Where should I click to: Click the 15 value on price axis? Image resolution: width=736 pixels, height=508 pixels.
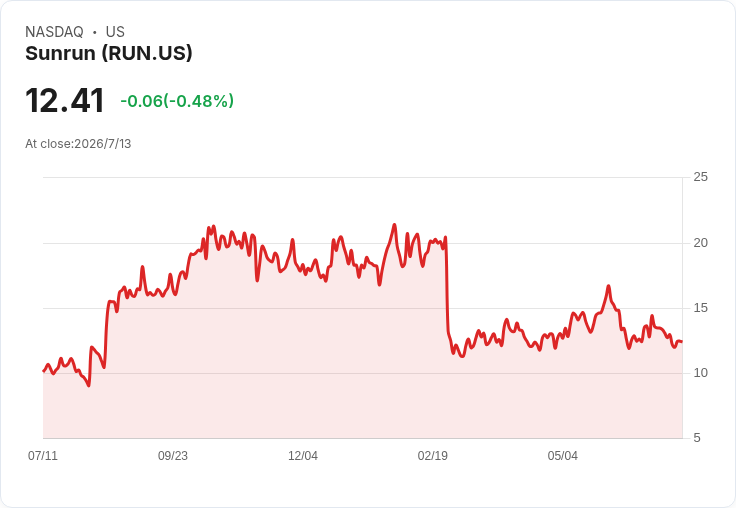[700, 308]
